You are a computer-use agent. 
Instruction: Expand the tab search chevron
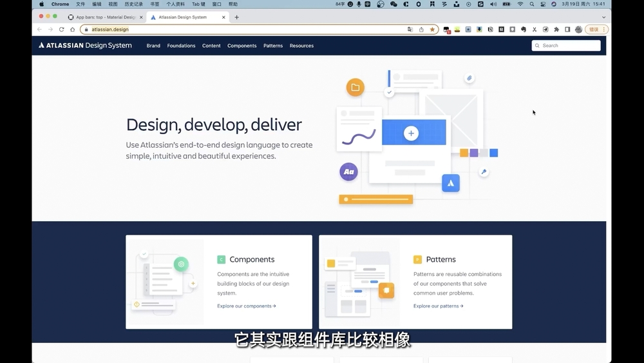[x=604, y=17]
